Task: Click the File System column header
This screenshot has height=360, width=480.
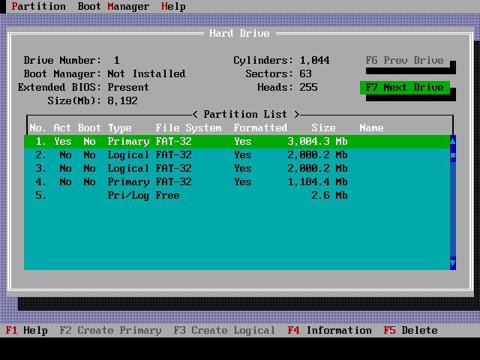Action: pyautogui.click(x=189, y=128)
